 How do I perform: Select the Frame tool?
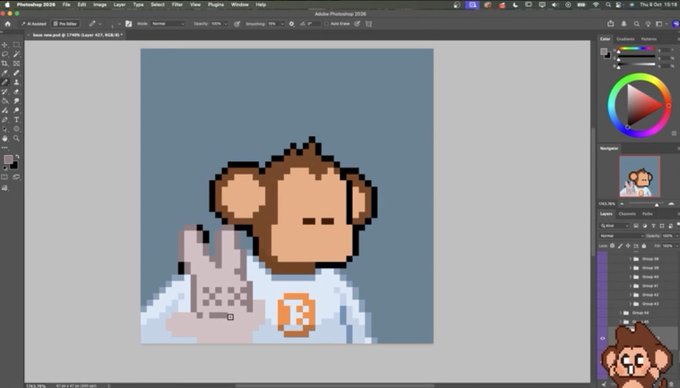click(x=16, y=63)
